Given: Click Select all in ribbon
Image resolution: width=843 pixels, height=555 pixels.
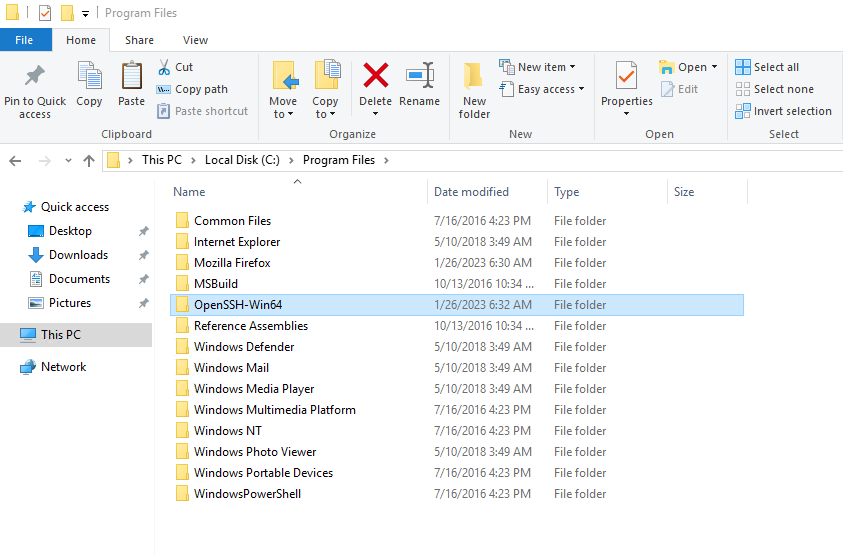Looking at the screenshot, I should pos(767,67).
